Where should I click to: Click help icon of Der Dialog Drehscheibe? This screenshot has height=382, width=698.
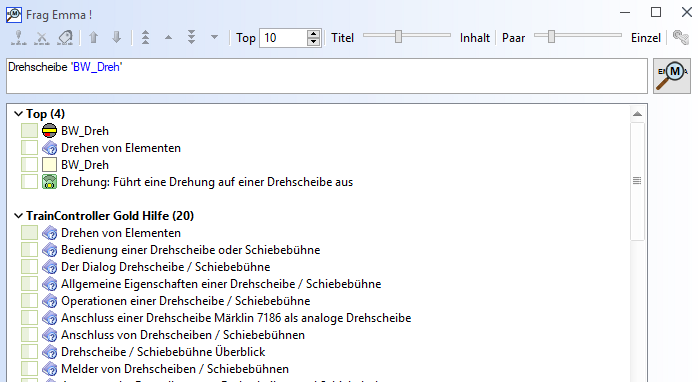pyautogui.click(x=49, y=267)
